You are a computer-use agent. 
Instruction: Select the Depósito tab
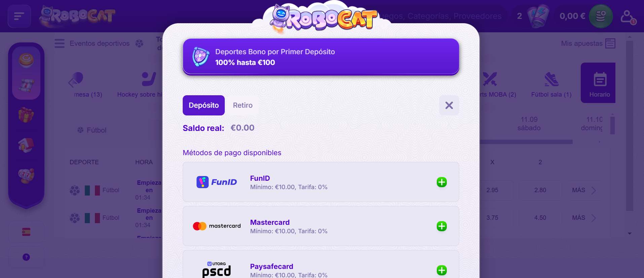pyautogui.click(x=204, y=105)
